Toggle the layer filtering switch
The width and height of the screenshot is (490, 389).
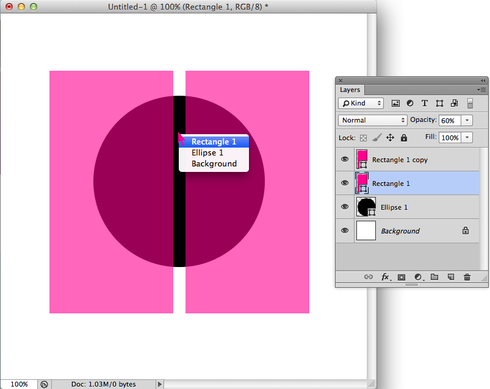tap(470, 103)
